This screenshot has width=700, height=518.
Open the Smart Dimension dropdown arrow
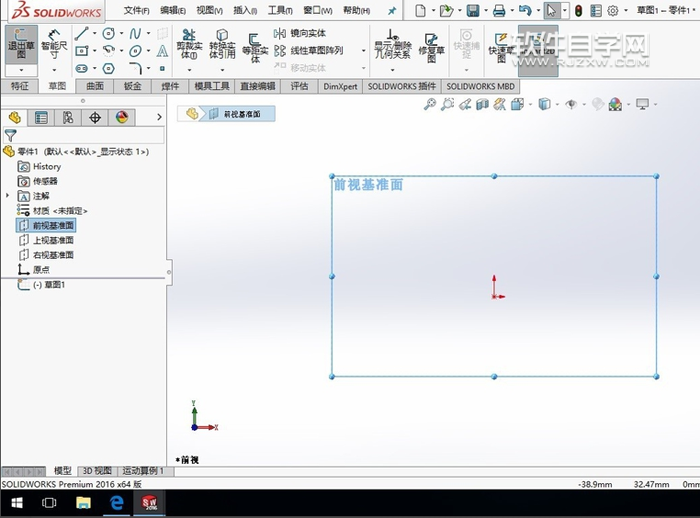54,70
